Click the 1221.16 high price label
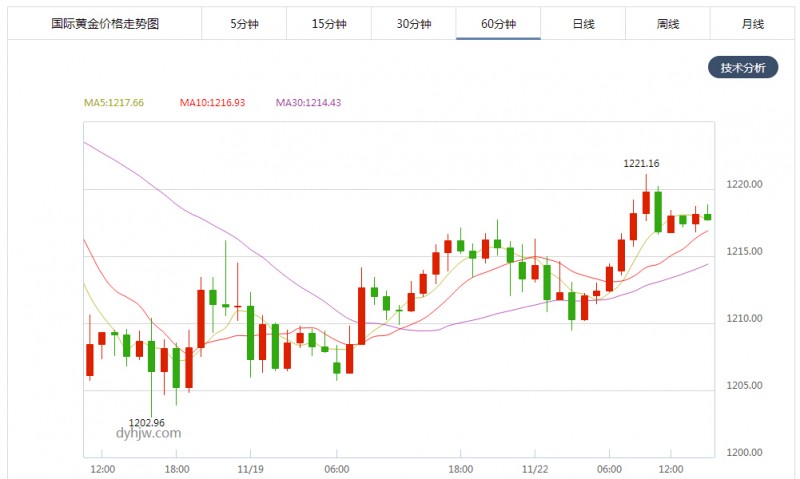The image size is (800, 479). (641, 163)
